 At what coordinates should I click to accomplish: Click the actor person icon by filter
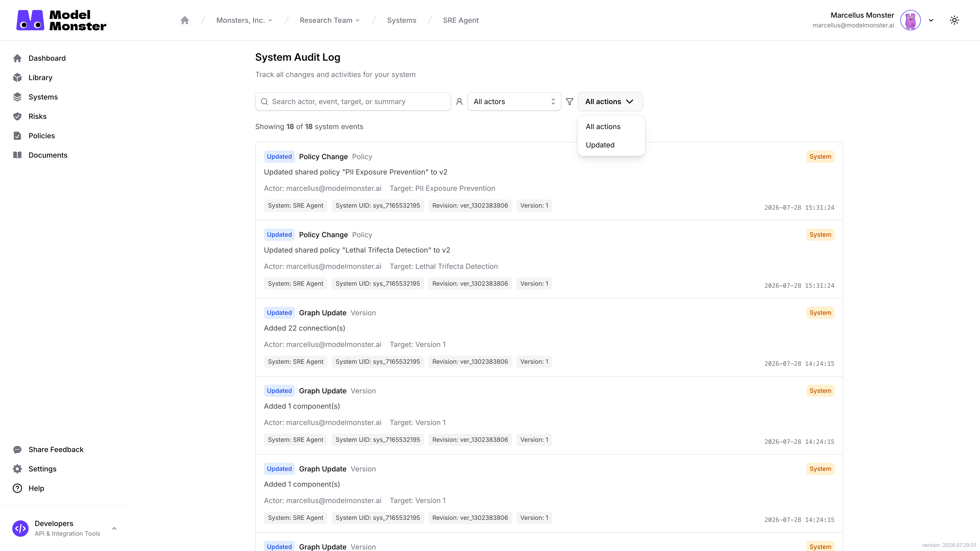pyautogui.click(x=459, y=102)
